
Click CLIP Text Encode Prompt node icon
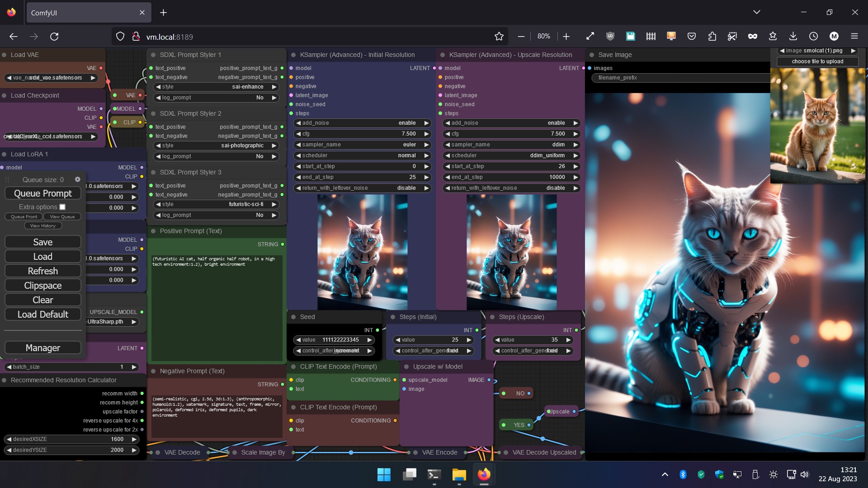[x=293, y=366]
